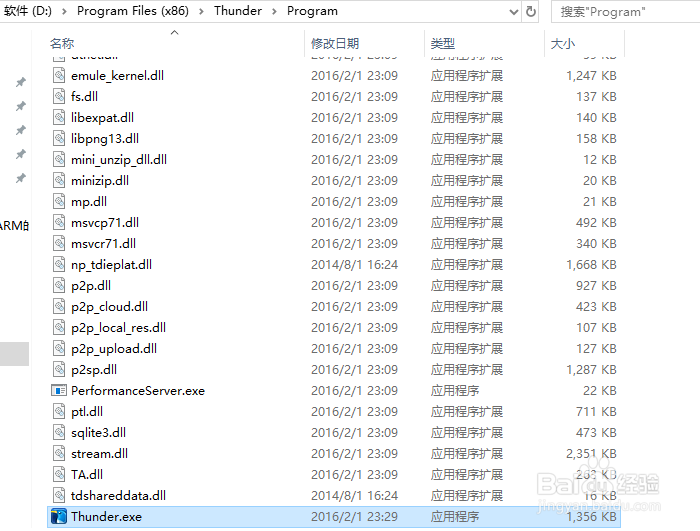Click the msvcr71.dll file icon
This screenshot has height=531, width=700.
coord(59,243)
